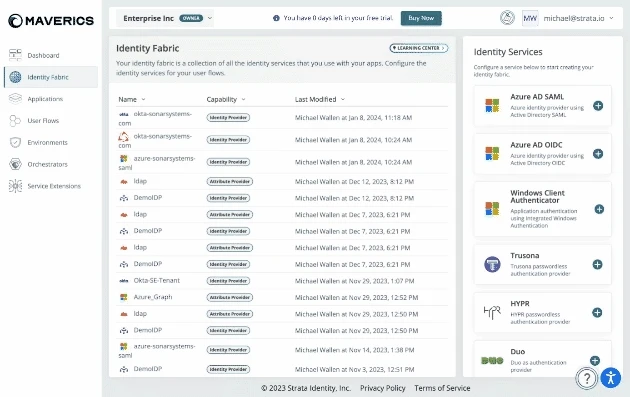Image resolution: width=630 pixels, height=397 pixels.
Task: Click the Identity Fabric globe icon
Action: (15, 77)
